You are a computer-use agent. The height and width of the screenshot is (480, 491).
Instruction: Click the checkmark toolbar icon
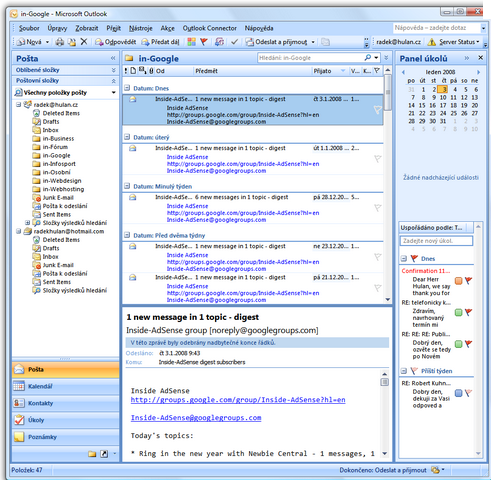point(235,42)
